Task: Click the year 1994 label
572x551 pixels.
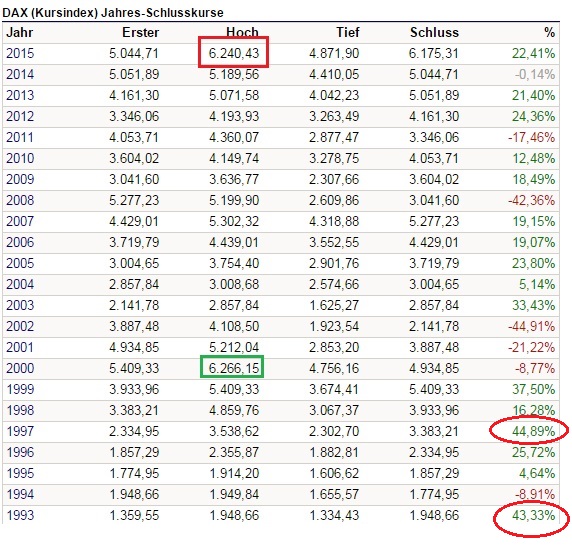Action: point(20,494)
